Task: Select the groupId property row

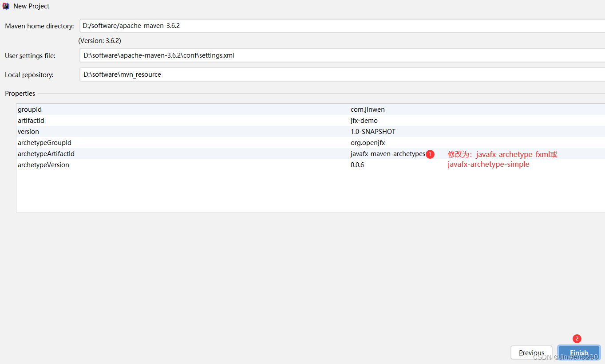Action: coord(311,110)
